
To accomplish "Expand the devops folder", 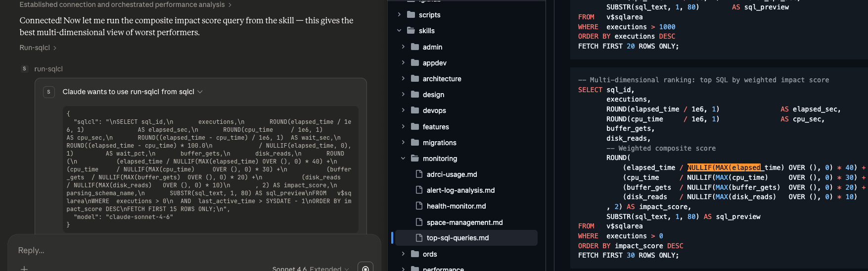I will click(x=403, y=110).
